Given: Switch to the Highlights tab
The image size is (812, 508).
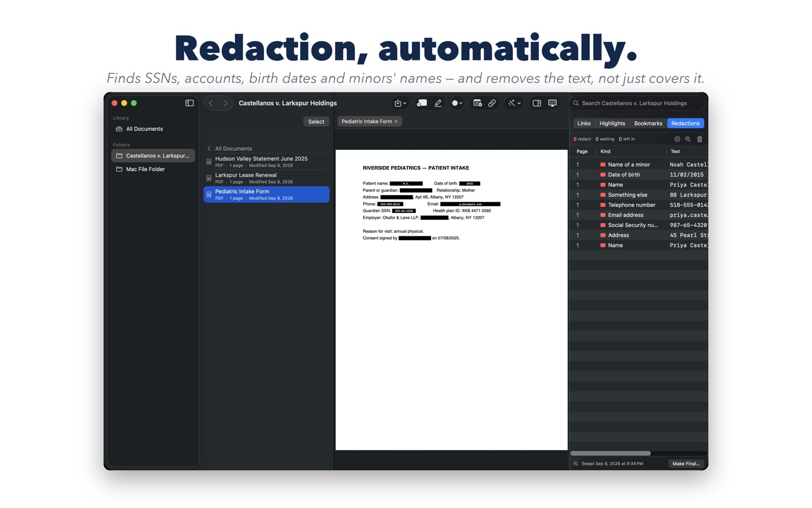Looking at the screenshot, I should click(x=612, y=123).
